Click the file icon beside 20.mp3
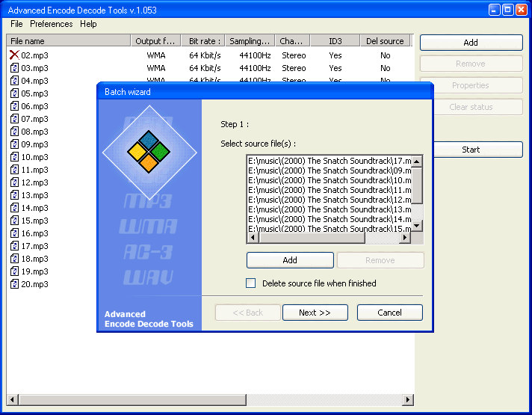 coord(14,284)
